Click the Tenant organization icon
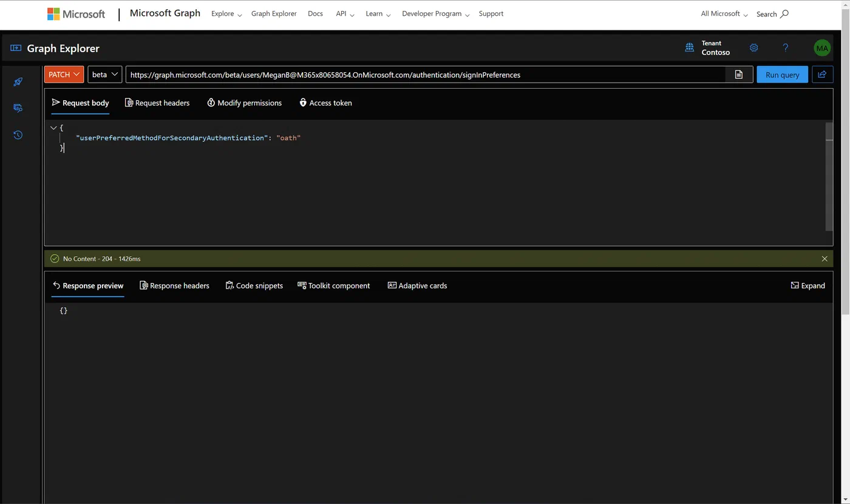Image resolution: width=850 pixels, height=504 pixels. pos(690,47)
